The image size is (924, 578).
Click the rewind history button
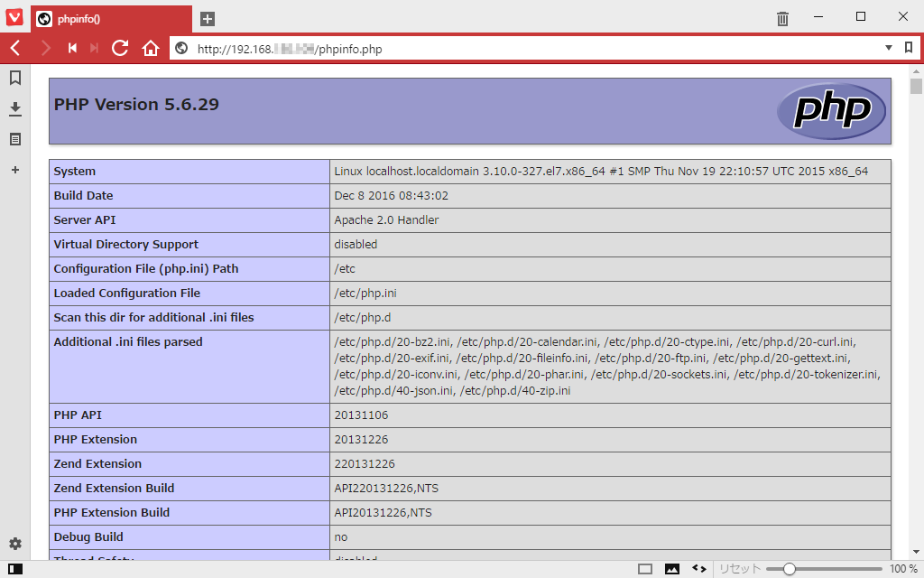coord(72,49)
